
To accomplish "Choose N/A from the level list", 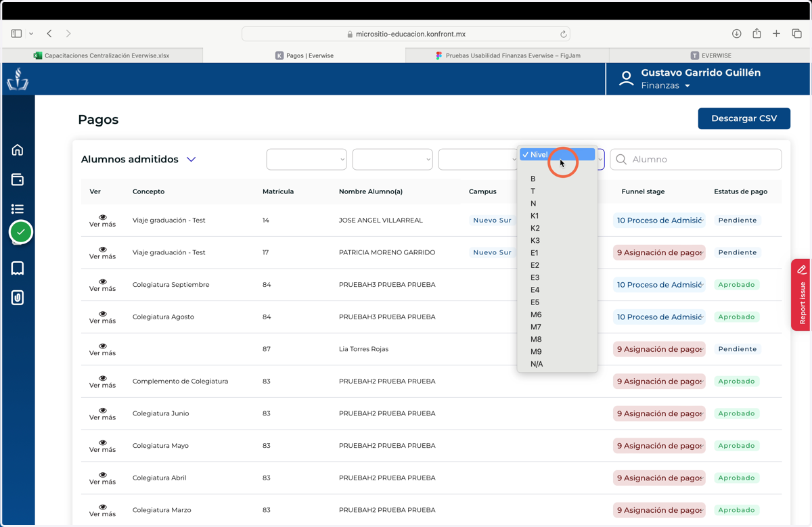I will pyautogui.click(x=558, y=364).
